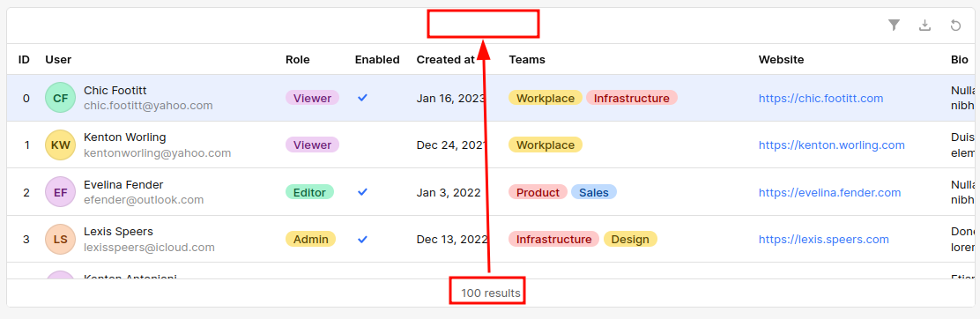Open the https://chic.footitt.com link

820,98
